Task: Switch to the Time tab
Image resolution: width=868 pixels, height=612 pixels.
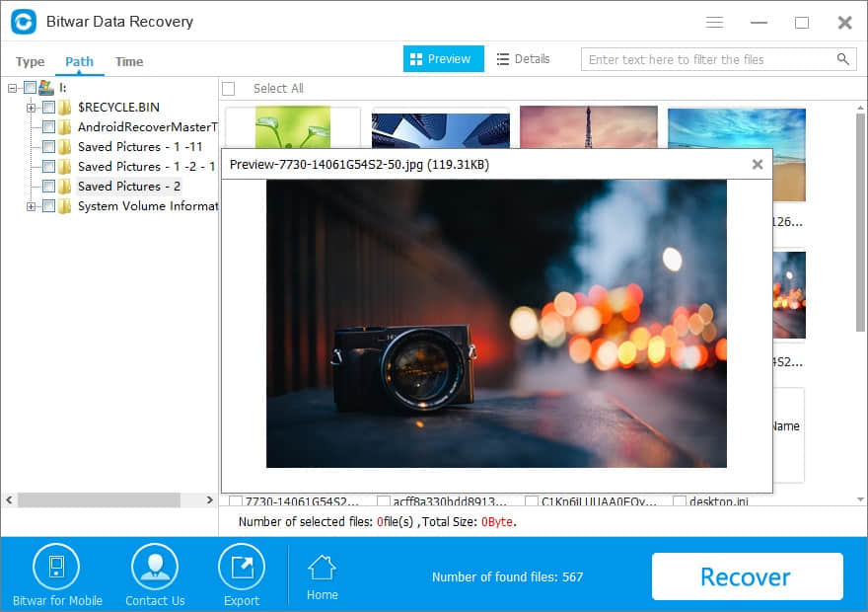Action: coord(129,61)
